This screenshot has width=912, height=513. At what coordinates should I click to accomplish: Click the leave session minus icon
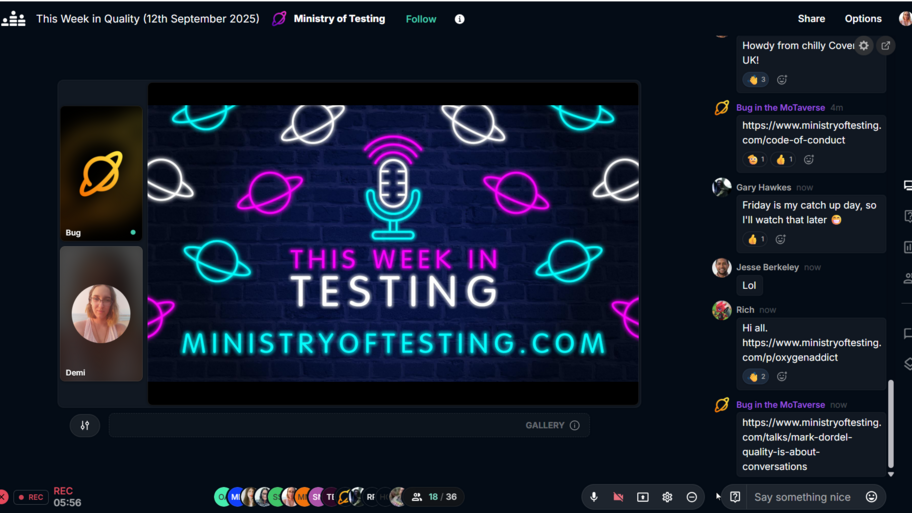pyautogui.click(x=691, y=497)
